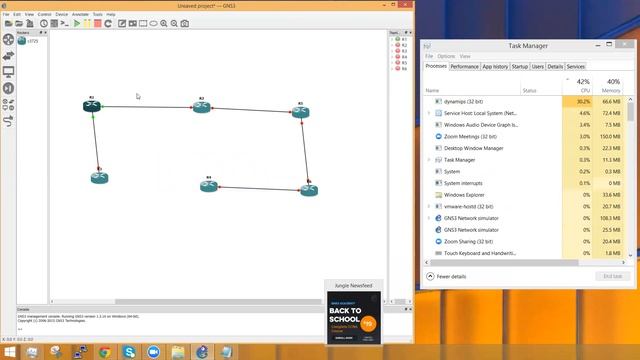Select the c3725 router template

tap(28, 41)
